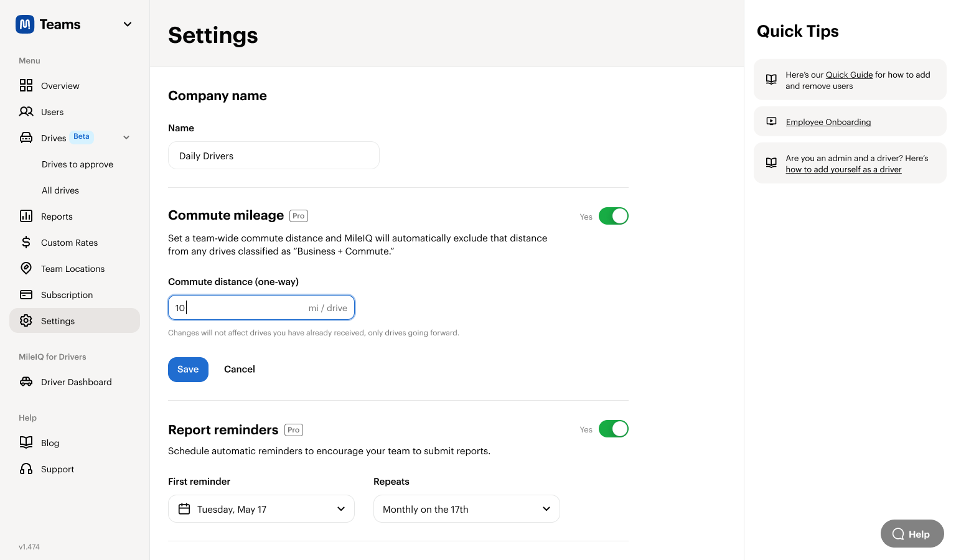Click the Reports chart icon
The width and height of the screenshot is (956, 560).
pos(26,216)
